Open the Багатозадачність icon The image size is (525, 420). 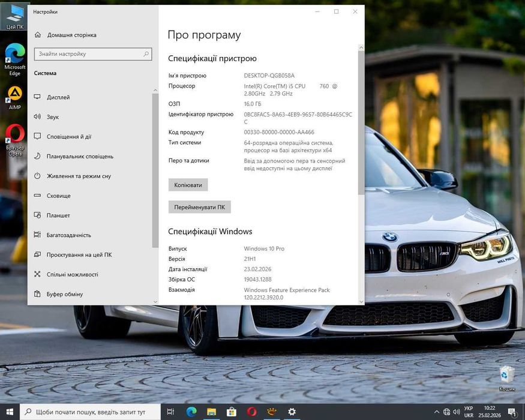[x=37, y=235]
